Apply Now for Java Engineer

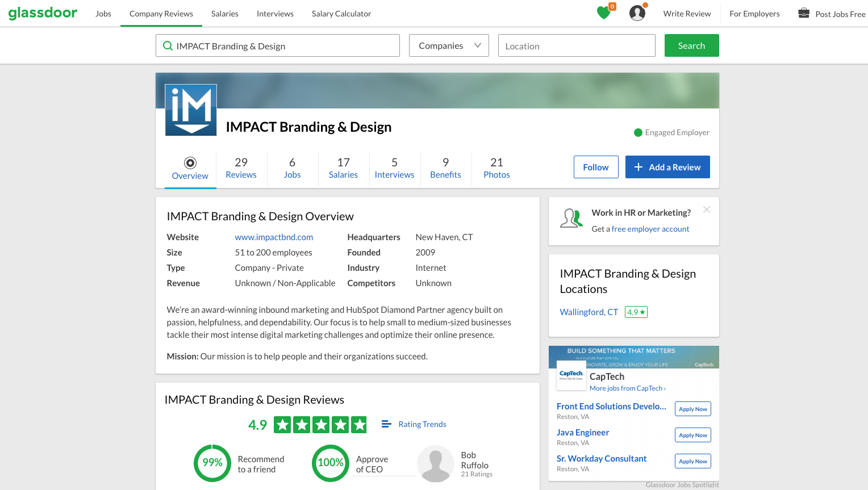[x=693, y=435]
